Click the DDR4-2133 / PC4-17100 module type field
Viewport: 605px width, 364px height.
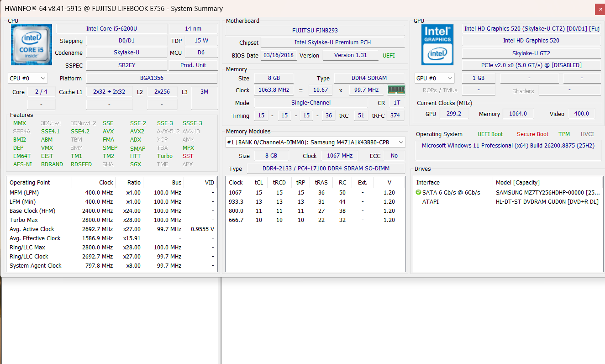pos(326,169)
